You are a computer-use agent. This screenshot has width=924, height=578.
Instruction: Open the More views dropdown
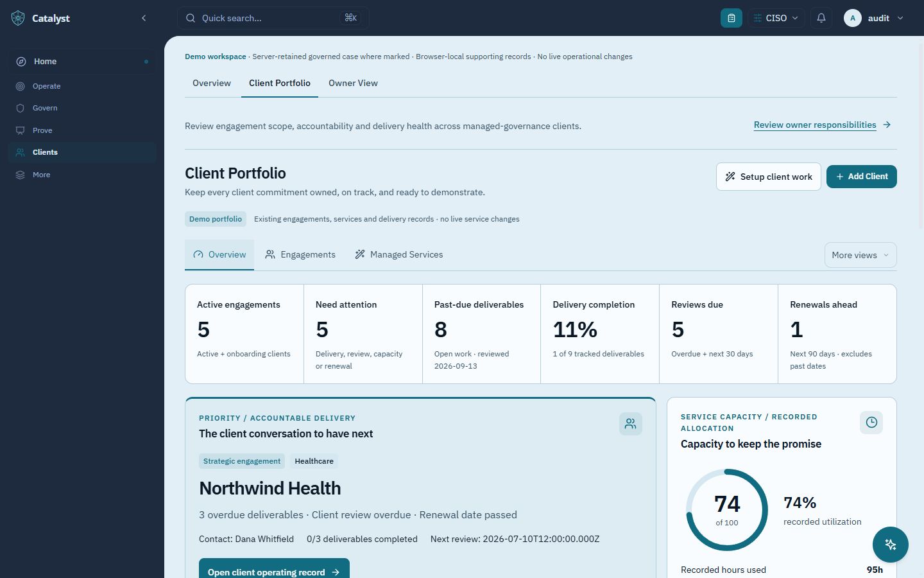[x=860, y=255]
